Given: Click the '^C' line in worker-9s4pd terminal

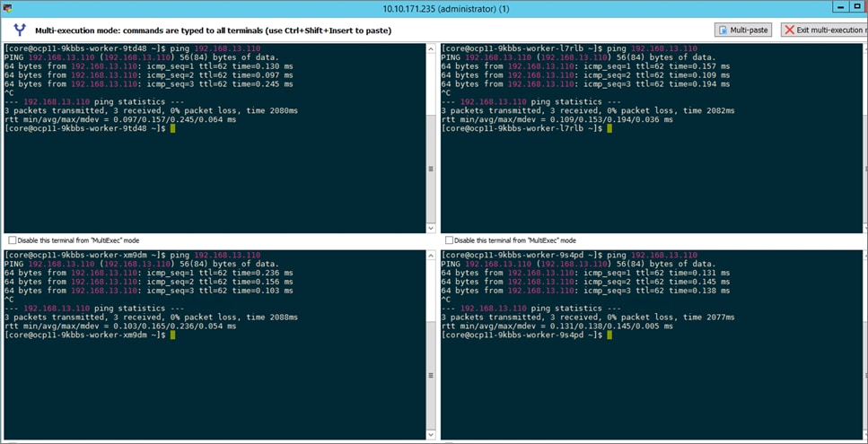Looking at the screenshot, I should click(x=445, y=300).
